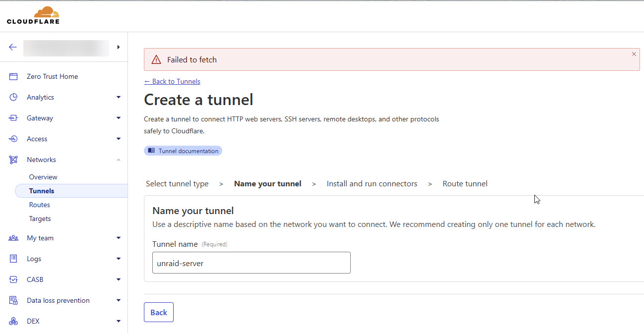Open Zero Trust Home
The height and width of the screenshot is (333, 644).
[52, 76]
